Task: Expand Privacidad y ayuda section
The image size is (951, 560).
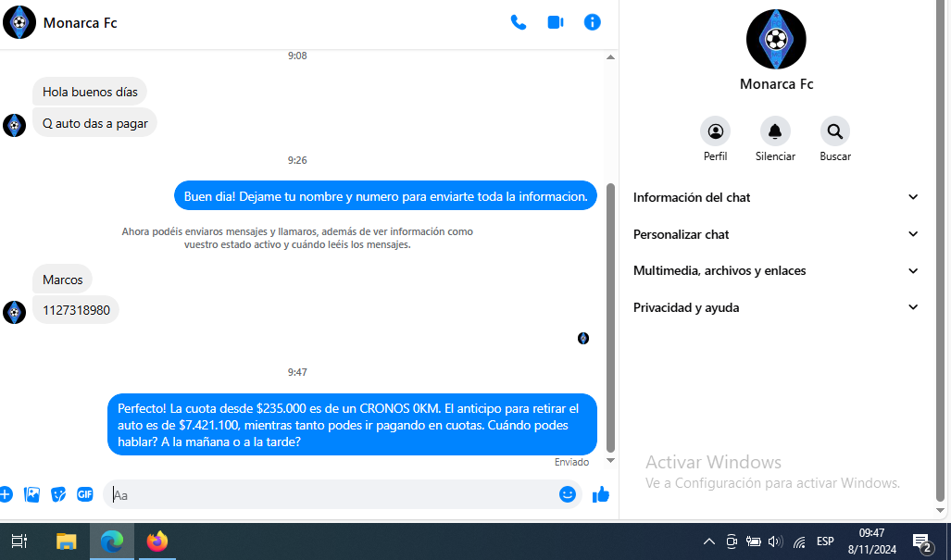Action: (776, 308)
